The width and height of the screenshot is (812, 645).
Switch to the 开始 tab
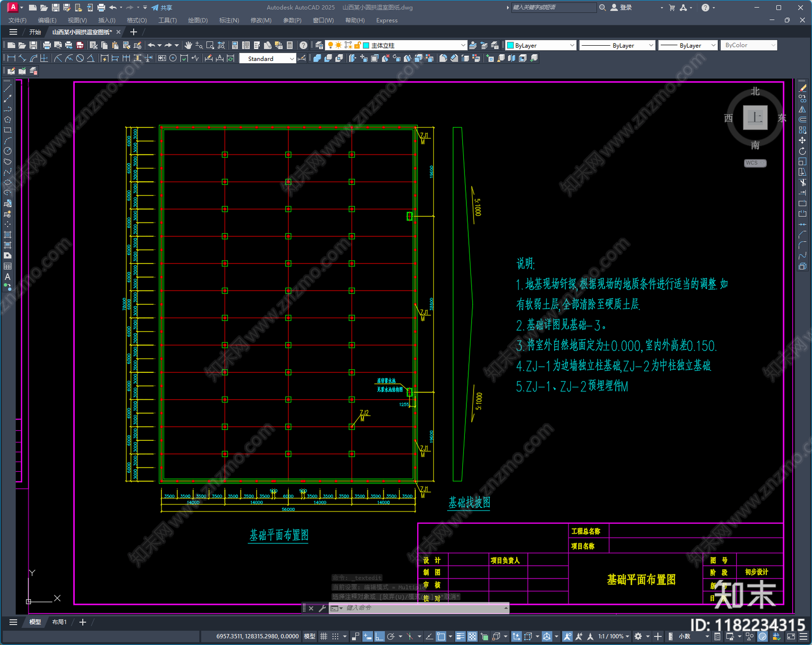tap(35, 32)
